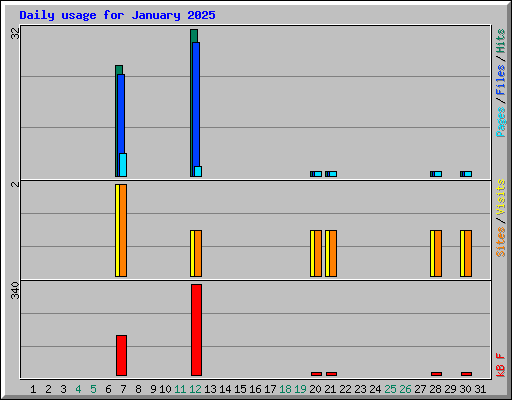The height and width of the screenshot is (400, 512).
Task: Click the cyan Pages bar for day 20
Action: click(x=318, y=174)
